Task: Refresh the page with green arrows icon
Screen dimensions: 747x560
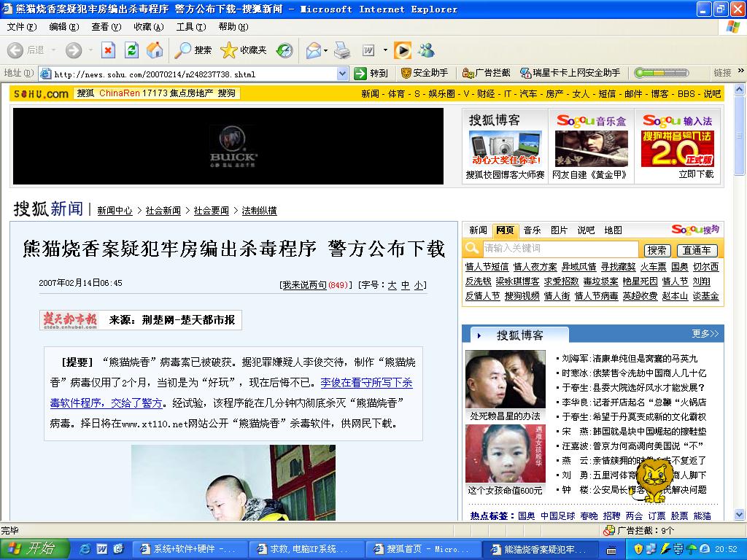Action: (131, 50)
